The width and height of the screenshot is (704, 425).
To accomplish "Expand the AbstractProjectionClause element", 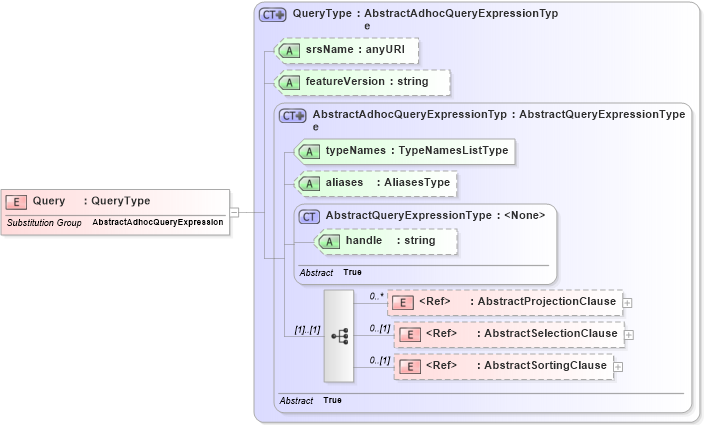I will [x=627, y=303].
